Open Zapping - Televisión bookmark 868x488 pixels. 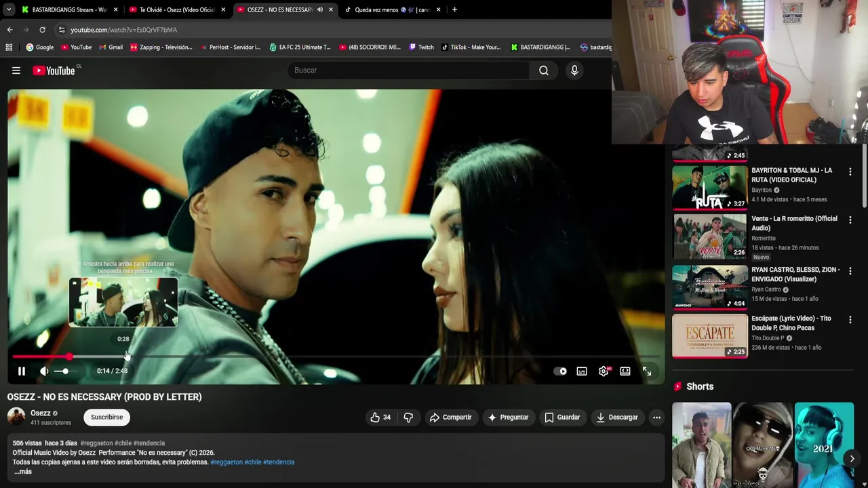tap(161, 47)
